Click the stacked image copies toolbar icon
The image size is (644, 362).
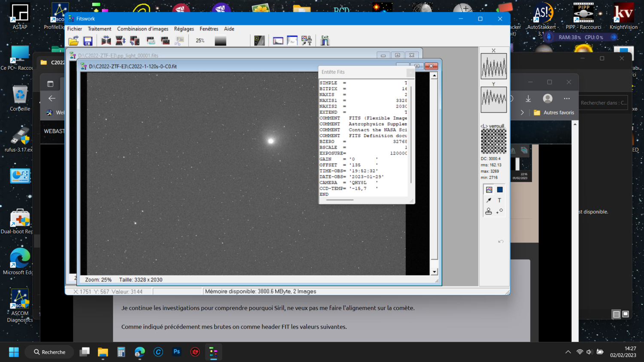tap(165, 41)
